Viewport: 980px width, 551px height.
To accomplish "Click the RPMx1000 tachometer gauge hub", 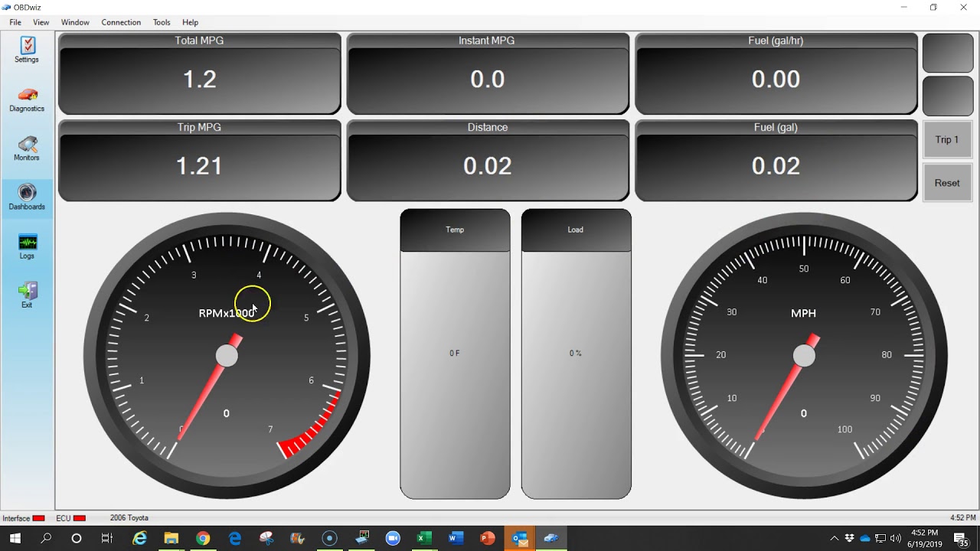I will (227, 356).
